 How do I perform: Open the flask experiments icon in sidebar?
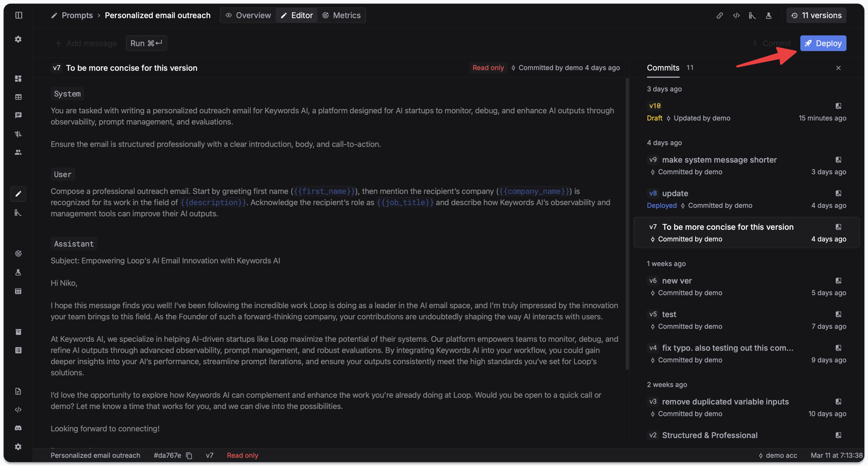[18, 272]
